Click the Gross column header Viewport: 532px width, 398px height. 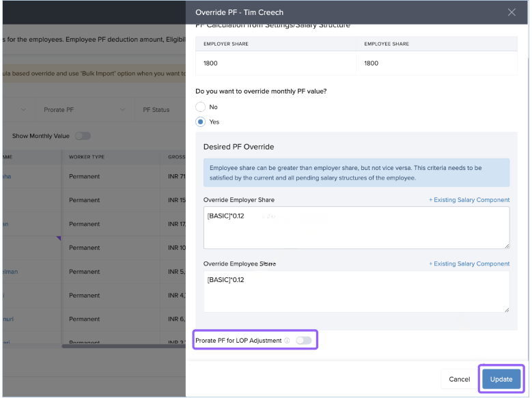pos(176,157)
